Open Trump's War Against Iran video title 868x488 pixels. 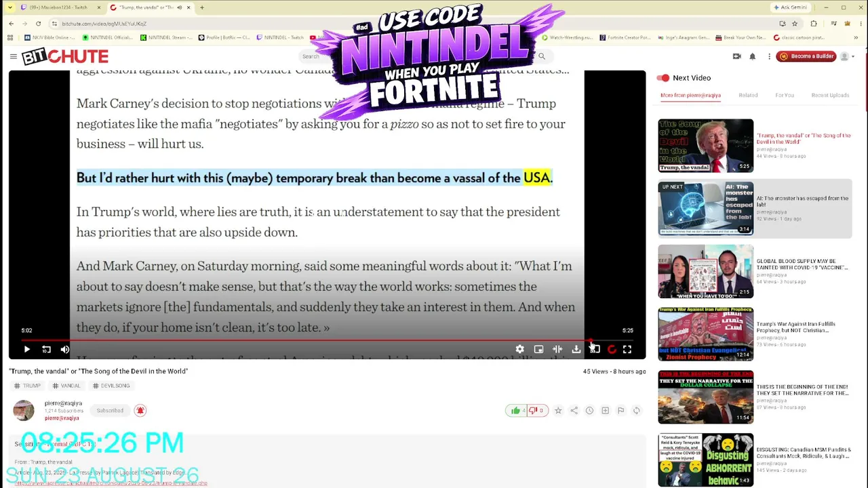click(x=796, y=327)
